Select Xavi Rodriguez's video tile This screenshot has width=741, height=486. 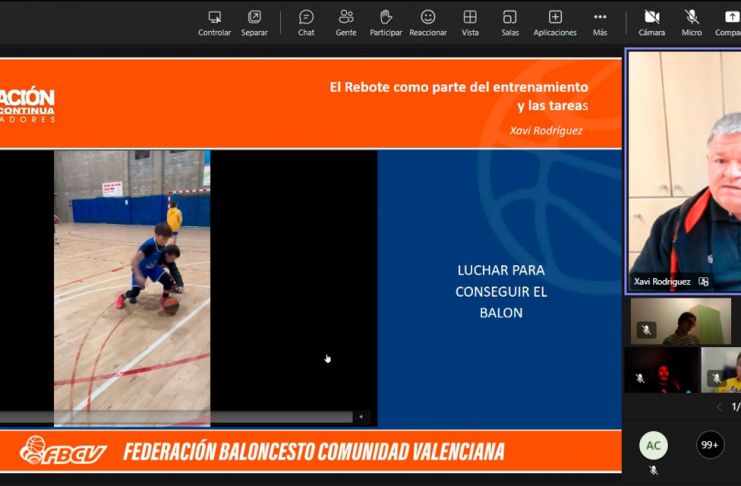[684, 171]
